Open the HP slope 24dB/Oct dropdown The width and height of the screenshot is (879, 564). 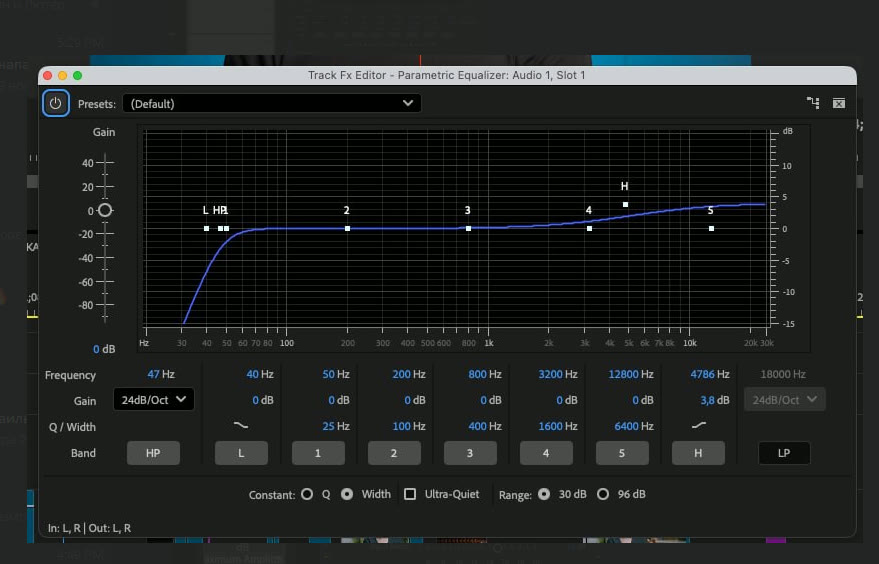point(154,400)
